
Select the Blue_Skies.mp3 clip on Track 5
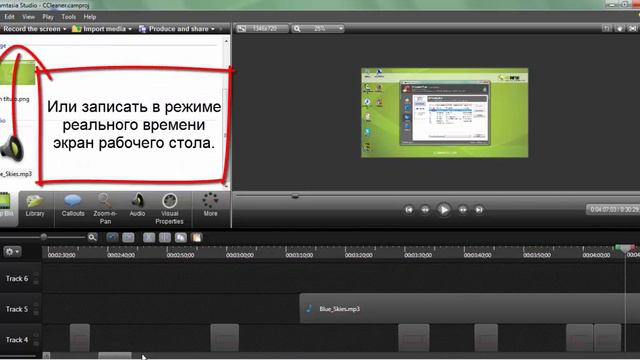point(469,309)
